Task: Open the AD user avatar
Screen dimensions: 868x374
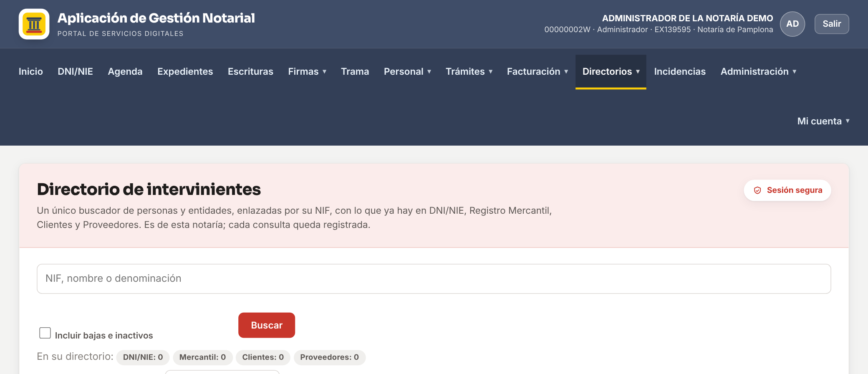Action: pyautogui.click(x=792, y=24)
